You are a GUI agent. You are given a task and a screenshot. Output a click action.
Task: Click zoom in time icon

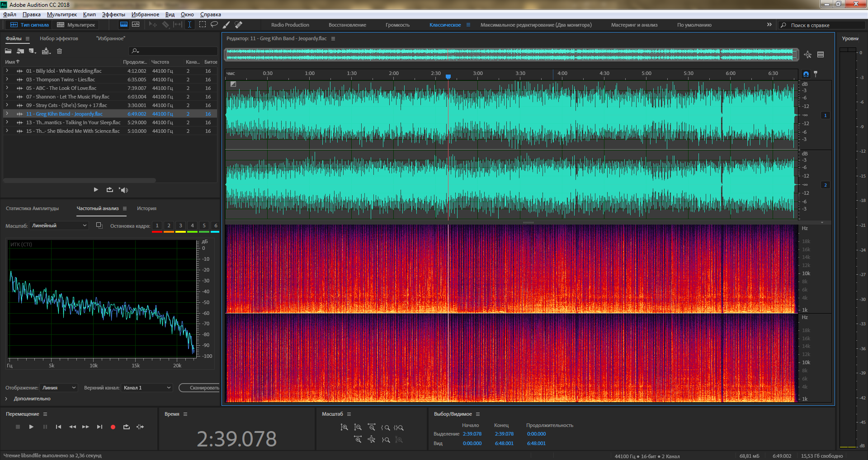(358, 440)
